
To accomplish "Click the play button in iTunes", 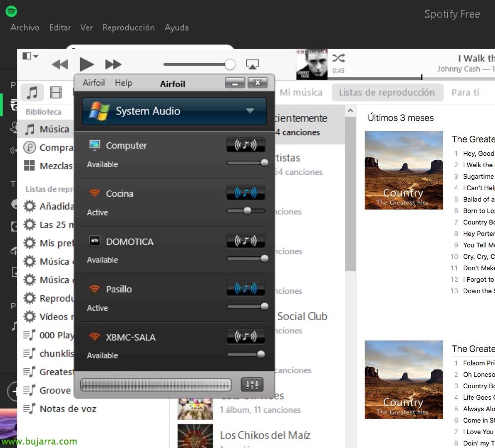I will 87,64.
